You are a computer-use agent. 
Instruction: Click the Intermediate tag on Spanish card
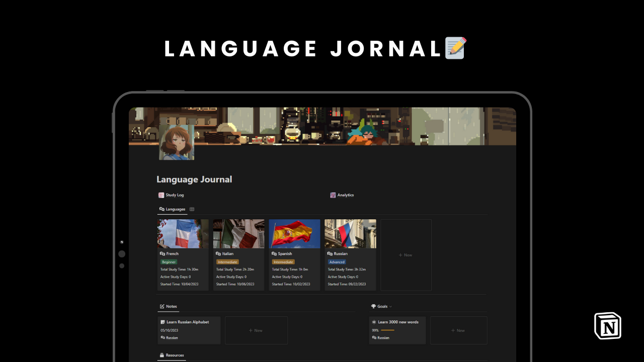pyautogui.click(x=283, y=262)
